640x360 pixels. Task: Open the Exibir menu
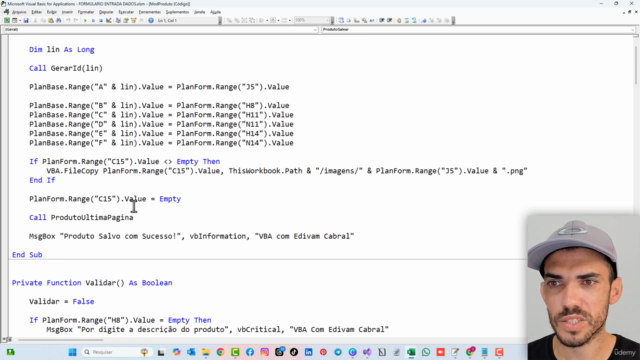(x=51, y=12)
